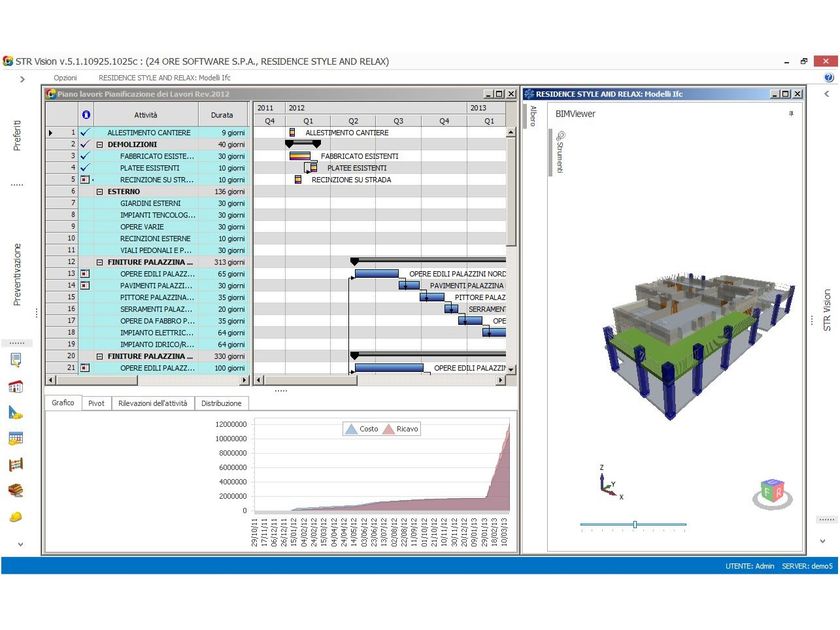Open the Preferiti sidebar section

click(17, 135)
